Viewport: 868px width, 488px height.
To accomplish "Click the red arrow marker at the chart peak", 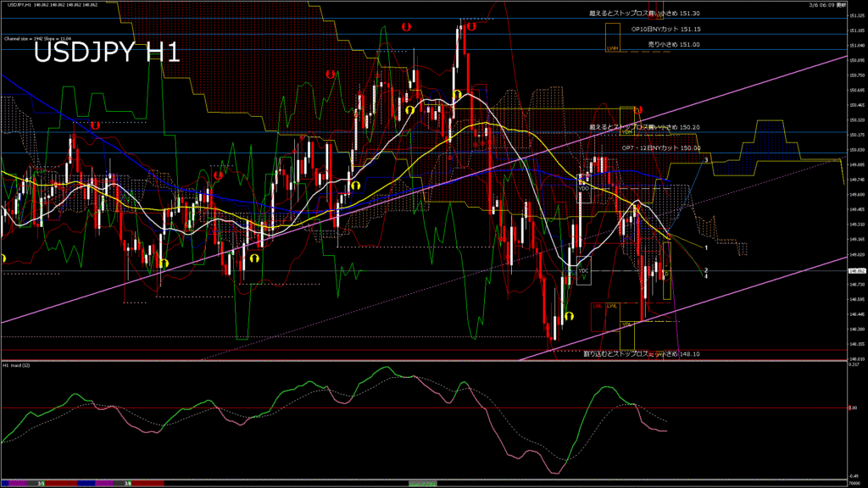I will coord(471,26).
